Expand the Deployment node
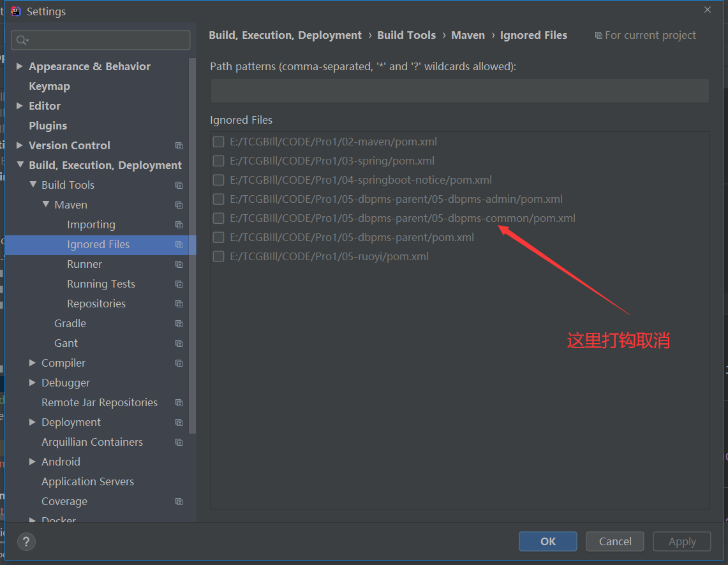The height and width of the screenshot is (565, 728). tap(32, 422)
